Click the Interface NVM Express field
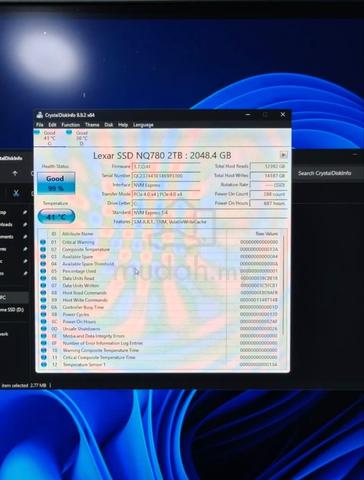 click(166, 185)
